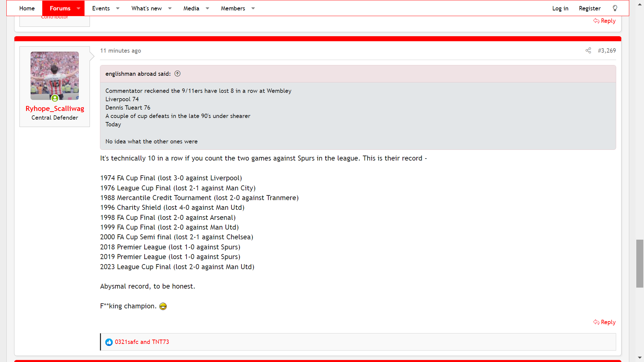Click '2018 Premier League' line
This screenshot has width=644, height=362.
pyautogui.click(x=170, y=247)
